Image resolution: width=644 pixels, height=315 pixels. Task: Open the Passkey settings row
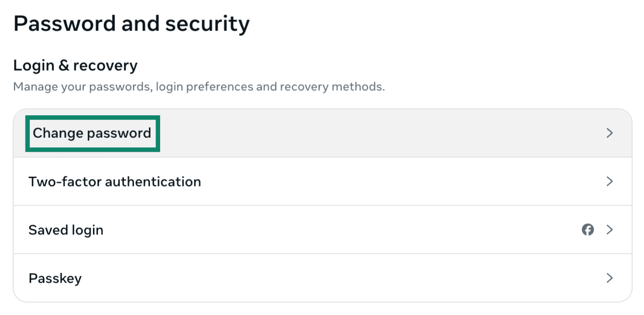(x=322, y=278)
